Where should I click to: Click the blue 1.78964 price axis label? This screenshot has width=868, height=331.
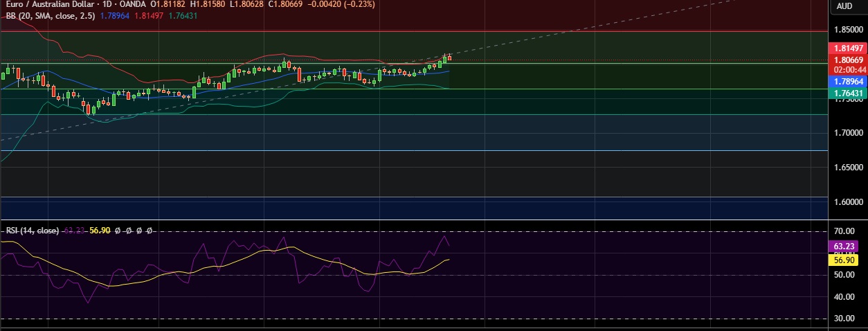click(x=847, y=81)
